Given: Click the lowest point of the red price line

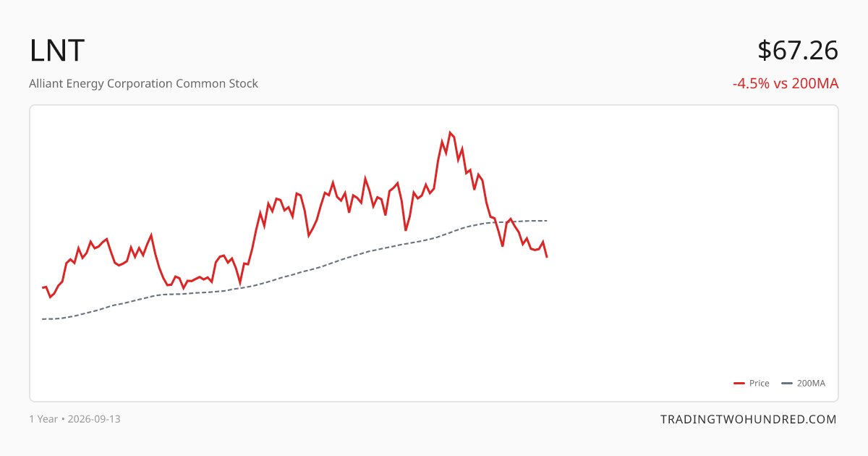Looking at the screenshot, I should pos(50,297).
